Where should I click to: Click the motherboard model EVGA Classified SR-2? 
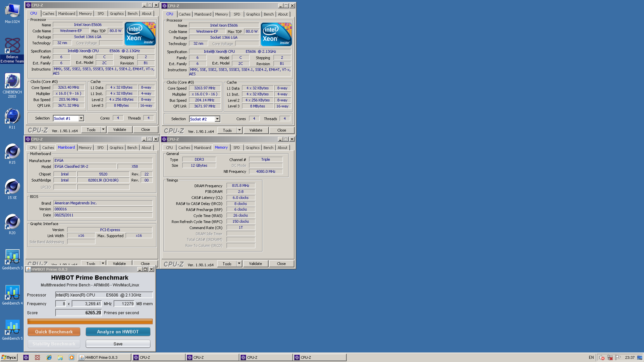coord(85,167)
